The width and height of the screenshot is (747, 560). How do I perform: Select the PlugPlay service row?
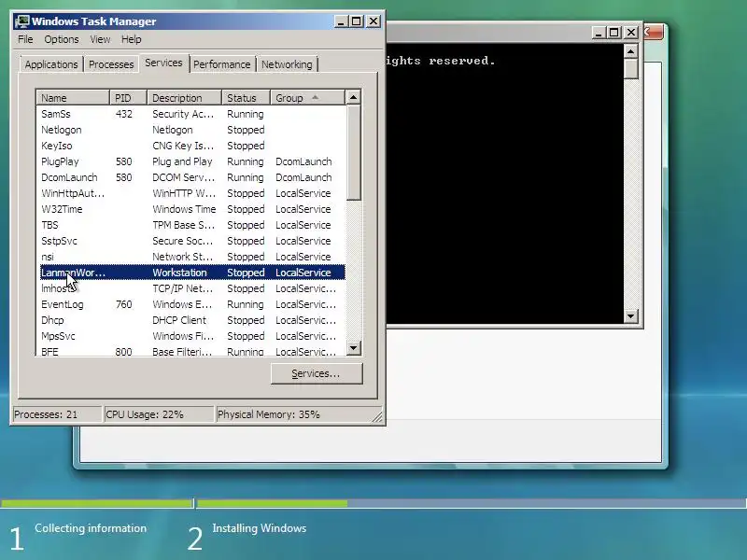click(192, 161)
